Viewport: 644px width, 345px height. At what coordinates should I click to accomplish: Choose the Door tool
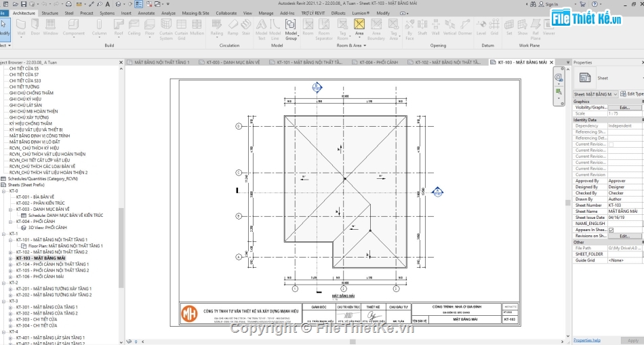(x=35, y=27)
